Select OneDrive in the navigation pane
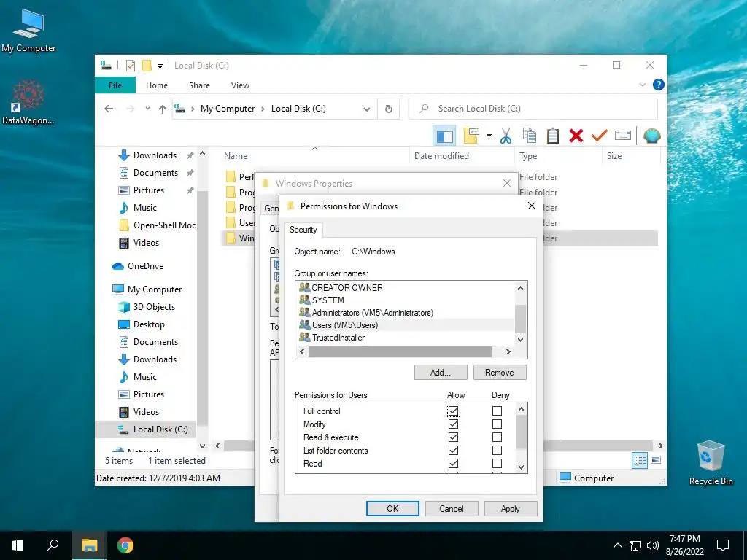 [x=145, y=266]
